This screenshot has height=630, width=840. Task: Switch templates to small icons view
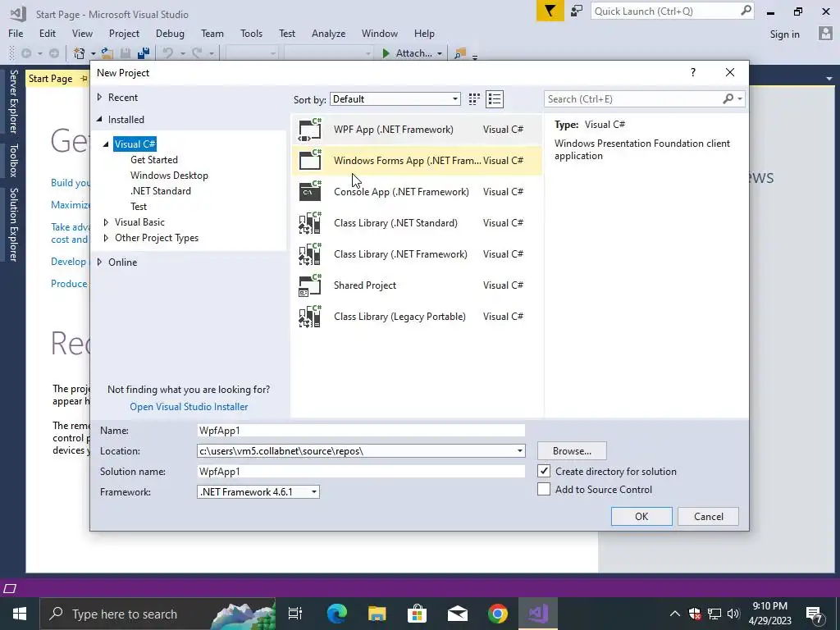[474, 99]
